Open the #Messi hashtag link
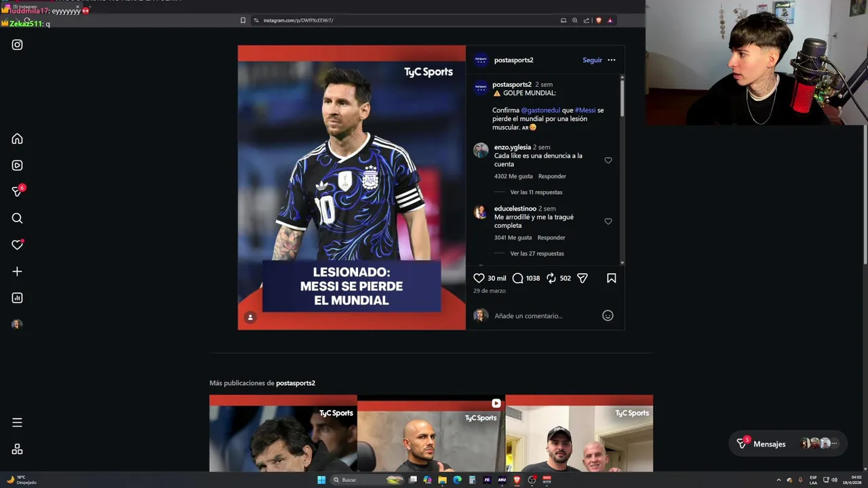This screenshot has height=488, width=868. [x=585, y=110]
